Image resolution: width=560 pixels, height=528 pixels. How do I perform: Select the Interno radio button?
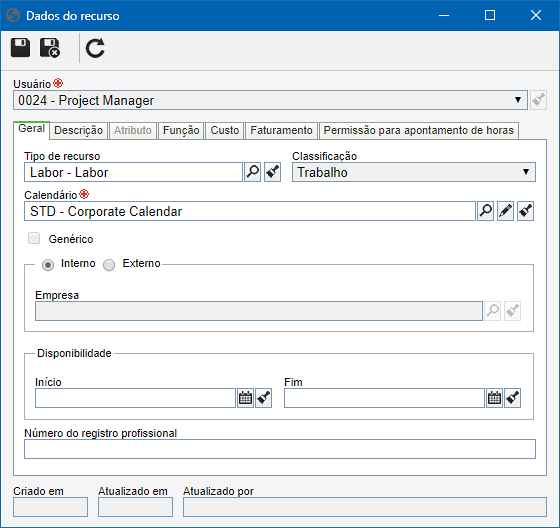tap(48, 265)
